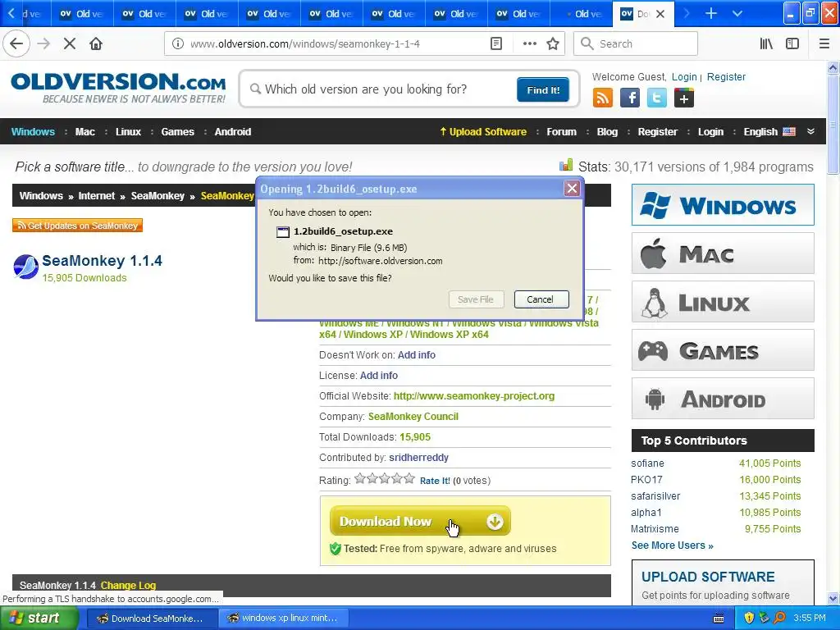
Task: Open the Login link near Welcome Guest
Action: click(x=684, y=76)
